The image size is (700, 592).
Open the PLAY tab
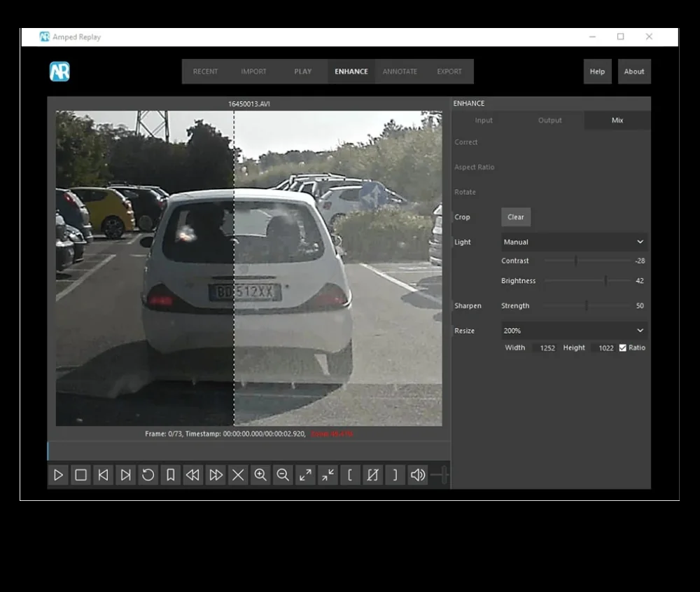(x=302, y=71)
